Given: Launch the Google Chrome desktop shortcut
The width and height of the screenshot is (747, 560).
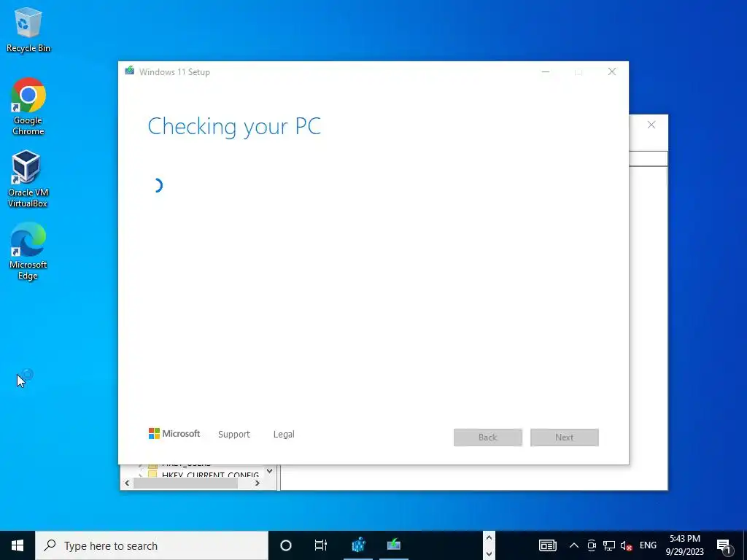Looking at the screenshot, I should click(x=28, y=106).
